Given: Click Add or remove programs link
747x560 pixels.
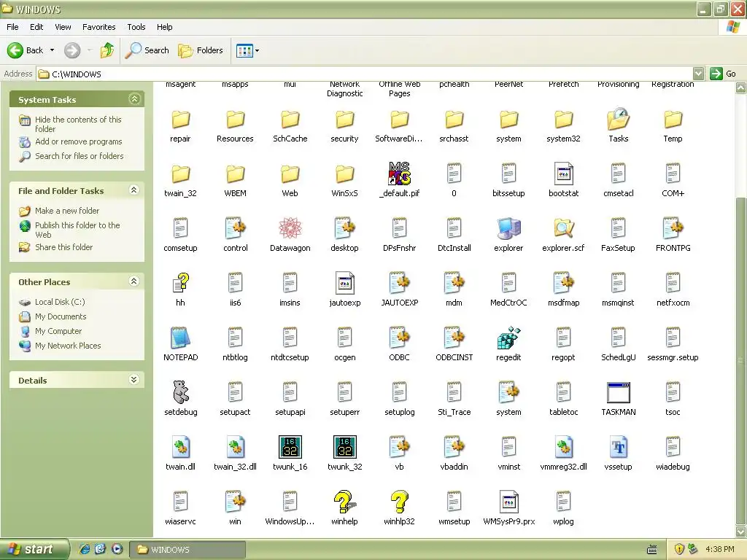Looking at the screenshot, I should tap(79, 141).
